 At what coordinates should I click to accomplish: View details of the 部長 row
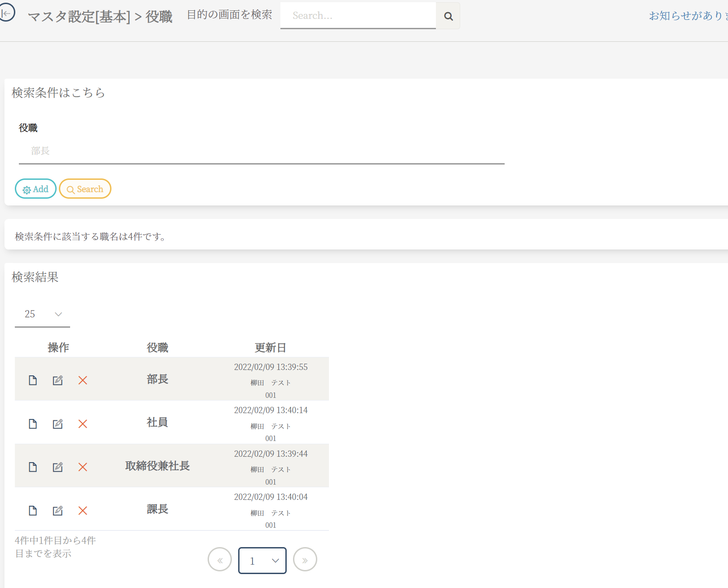click(33, 380)
